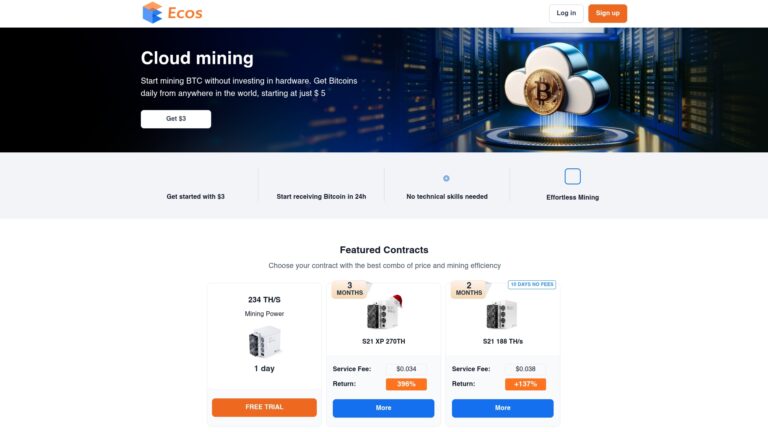Click the 3 Months badge
This screenshot has width=768, height=432.
pos(351,288)
